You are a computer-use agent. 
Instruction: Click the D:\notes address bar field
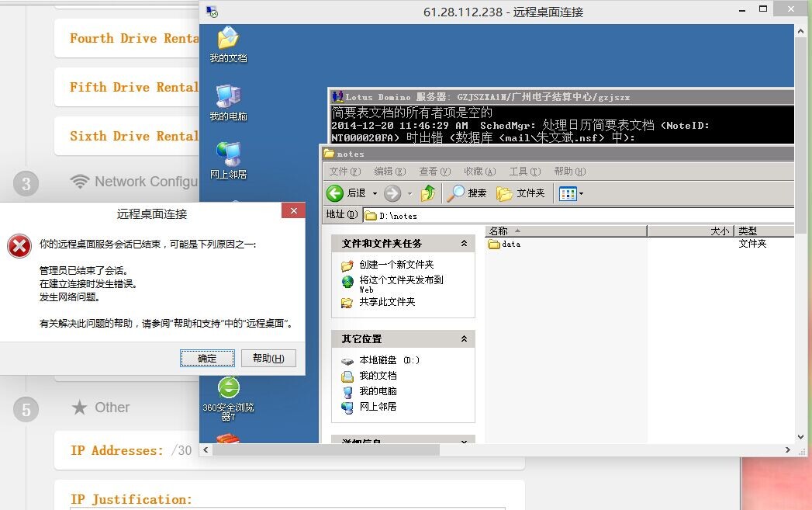pyautogui.click(x=579, y=216)
